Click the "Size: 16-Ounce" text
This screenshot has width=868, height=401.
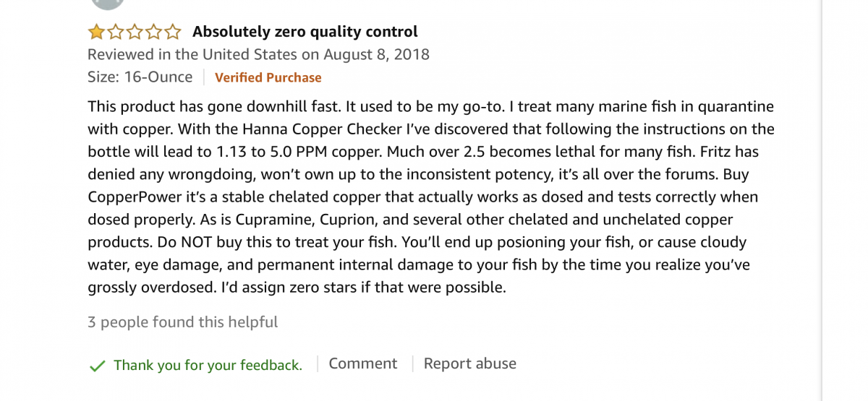pos(140,77)
